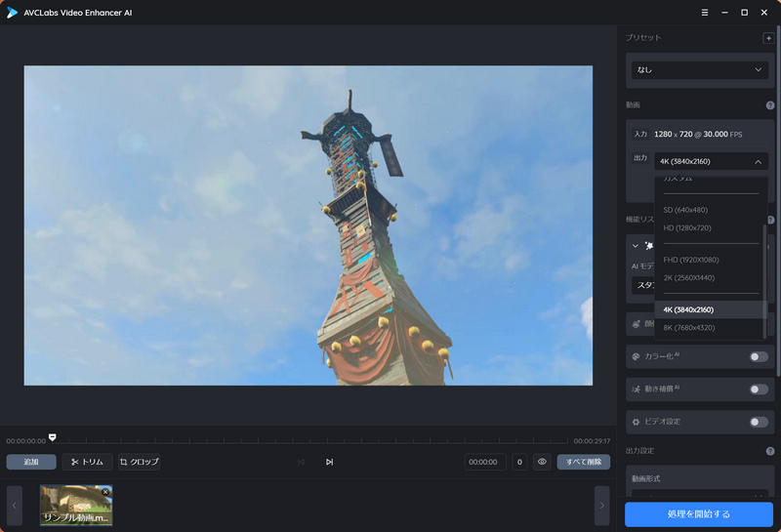Open the hamburger main menu
Image resolution: width=781 pixels, height=532 pixels.
pyautogui.click(x=704, y=13)
